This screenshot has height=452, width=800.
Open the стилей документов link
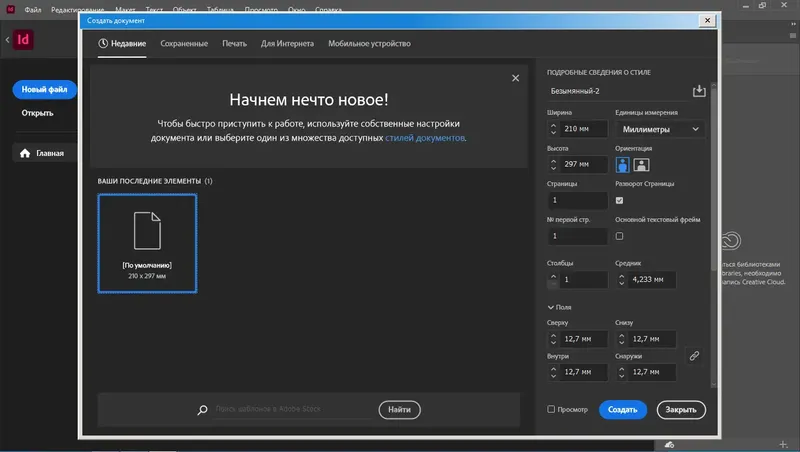coord(424,138)
